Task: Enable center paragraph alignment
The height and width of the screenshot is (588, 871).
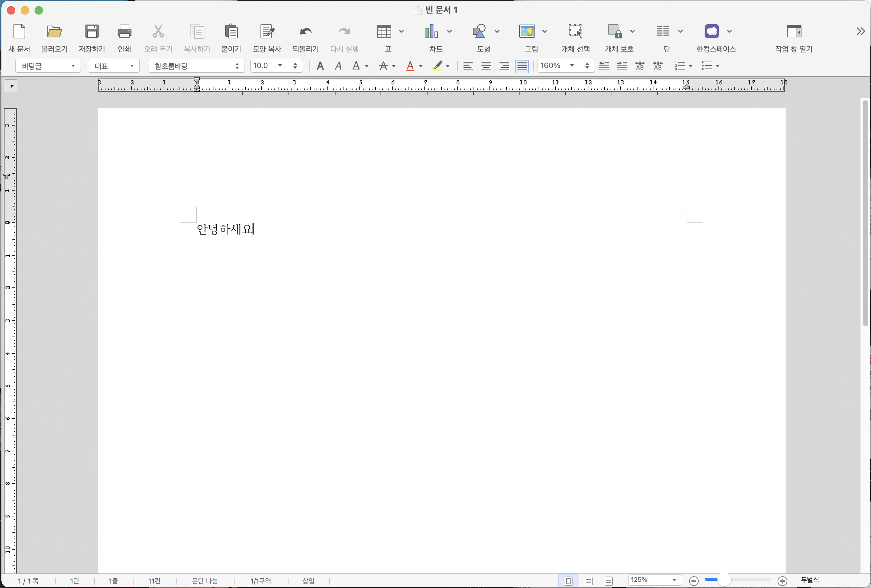Action: [486, 66]
